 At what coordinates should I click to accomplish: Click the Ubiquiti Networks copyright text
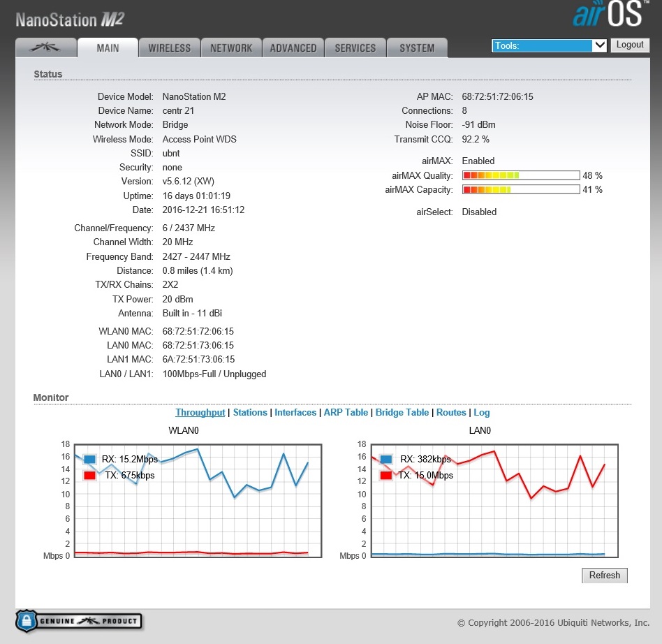pyautogui.click(x=554, y=622)
